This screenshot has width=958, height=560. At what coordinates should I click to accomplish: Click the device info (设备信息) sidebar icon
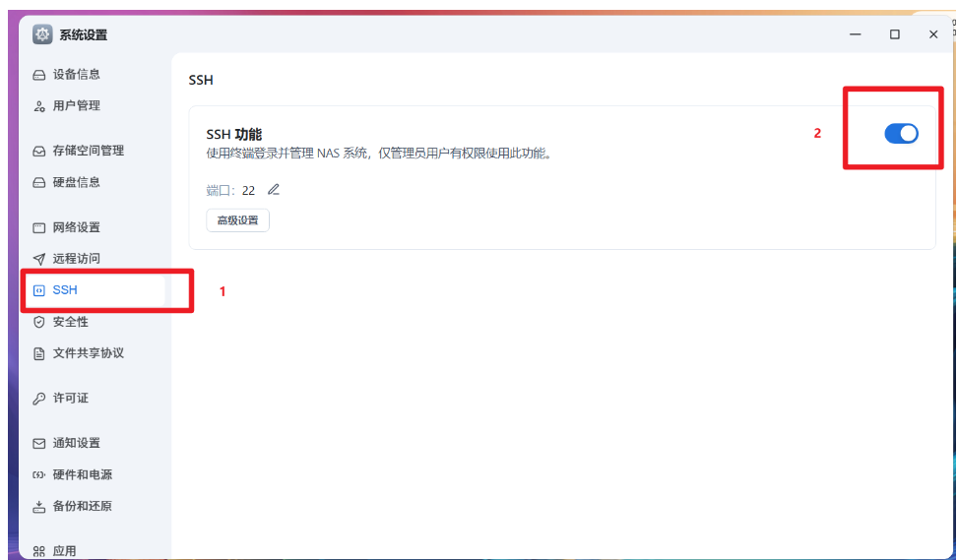pos(39,75)
